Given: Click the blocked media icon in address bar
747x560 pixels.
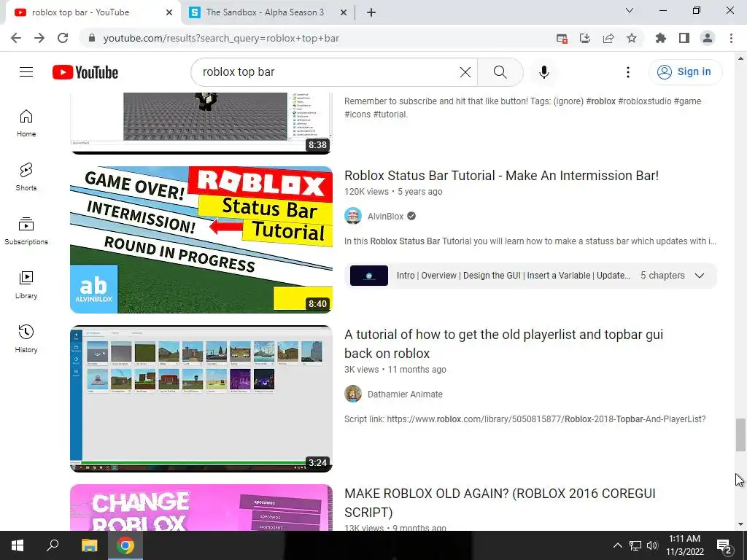Looking at the screenshot, I should (x=562, y=38).
